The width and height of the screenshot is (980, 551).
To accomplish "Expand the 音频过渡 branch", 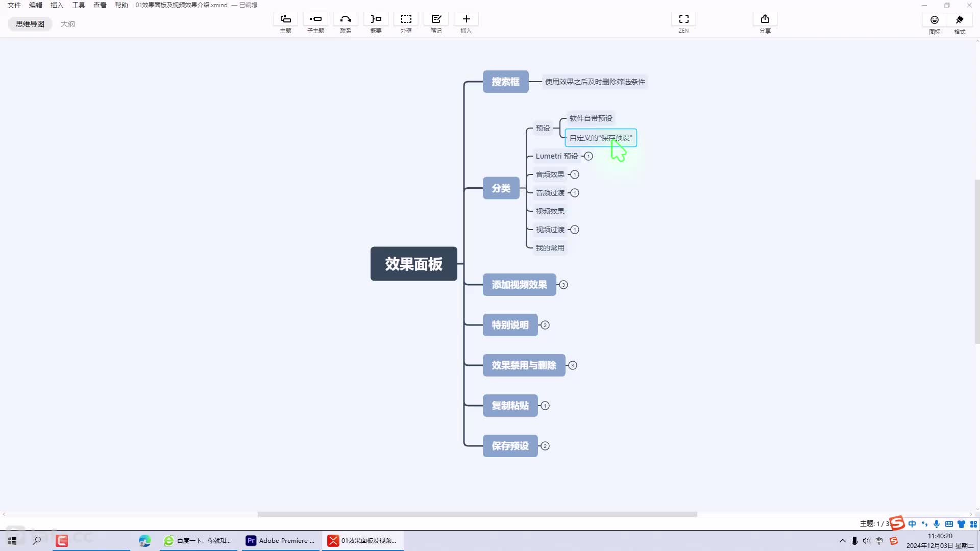I will coord(575,193).
